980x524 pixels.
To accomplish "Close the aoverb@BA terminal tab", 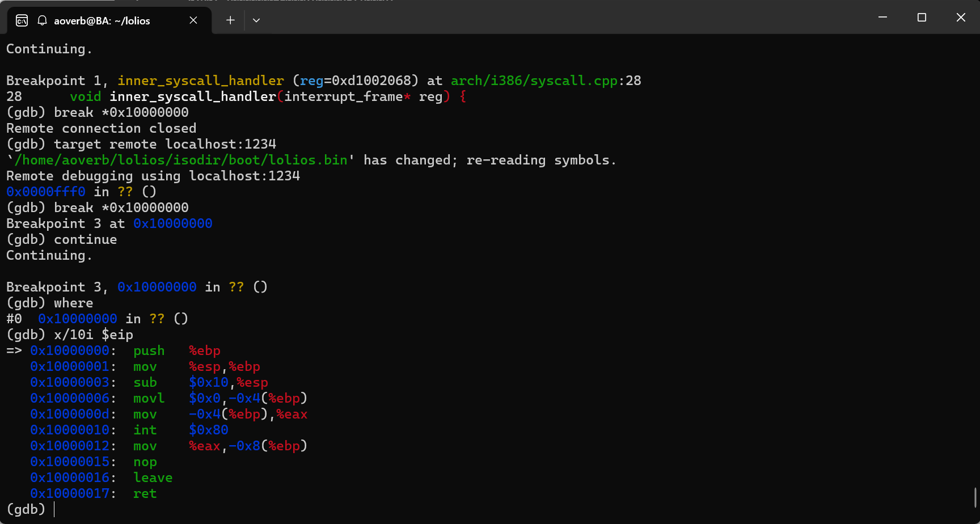I will pyautogui.click(x=193, y=20).
